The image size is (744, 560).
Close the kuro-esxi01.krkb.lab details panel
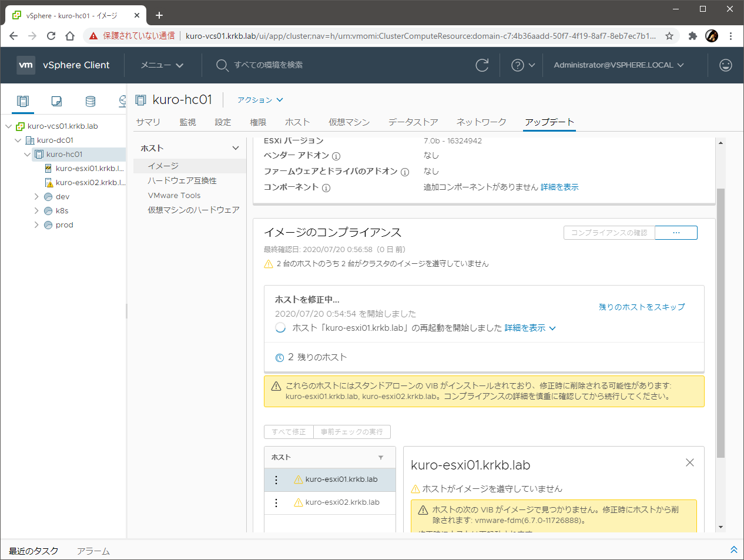[690, 463]
